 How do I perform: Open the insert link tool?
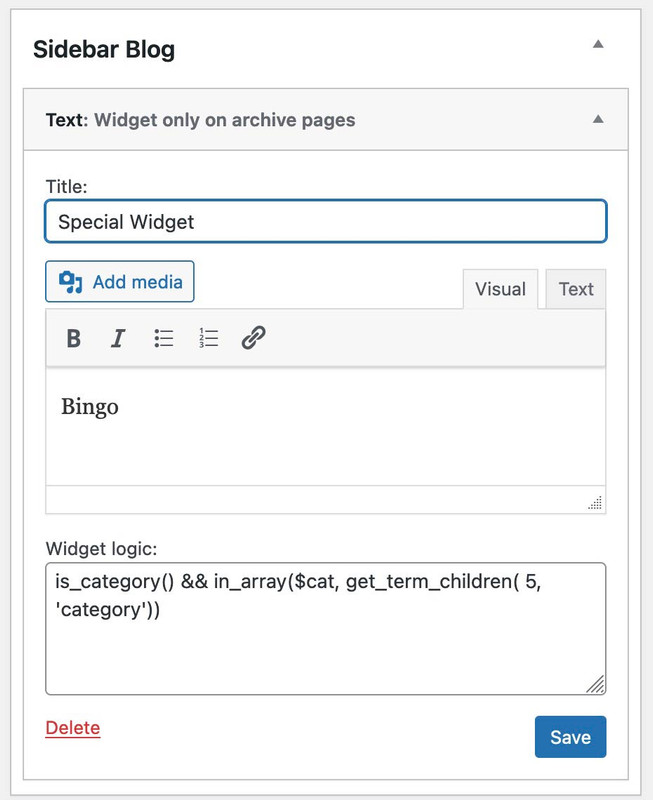[253, 338]
